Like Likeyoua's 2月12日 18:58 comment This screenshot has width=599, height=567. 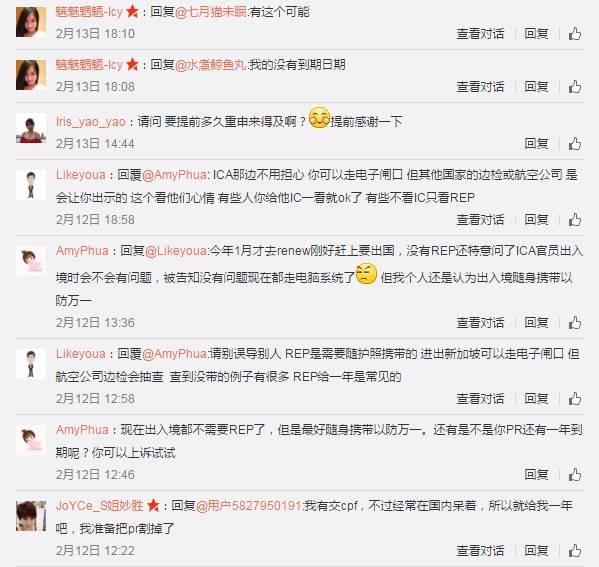coord(575,220)
